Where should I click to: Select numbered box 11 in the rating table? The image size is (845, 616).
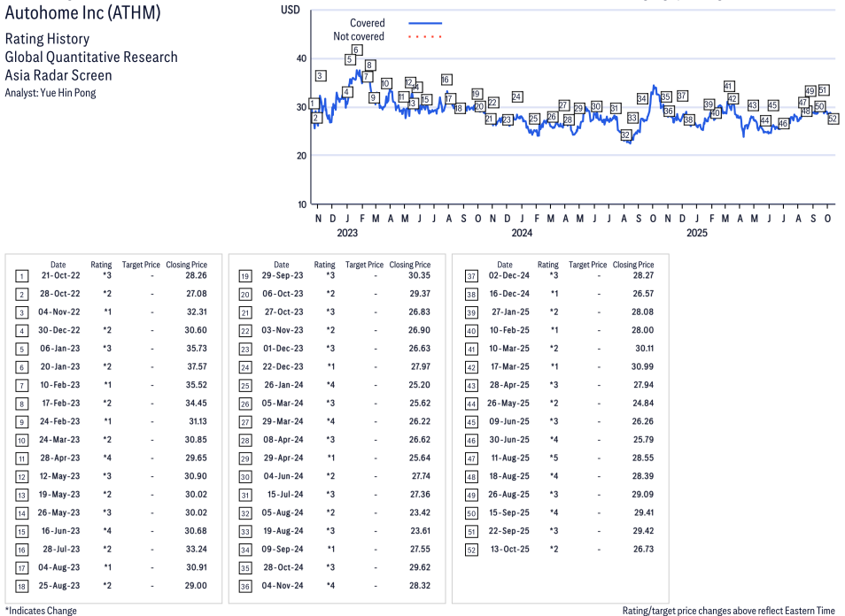(x=21, y=458)
